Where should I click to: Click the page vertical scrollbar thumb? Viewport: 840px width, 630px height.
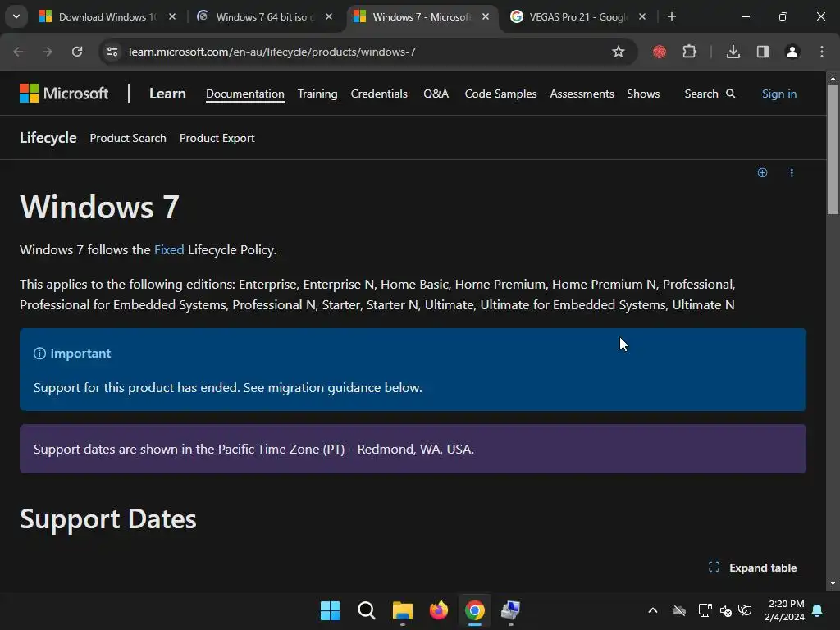pos(833,149)
